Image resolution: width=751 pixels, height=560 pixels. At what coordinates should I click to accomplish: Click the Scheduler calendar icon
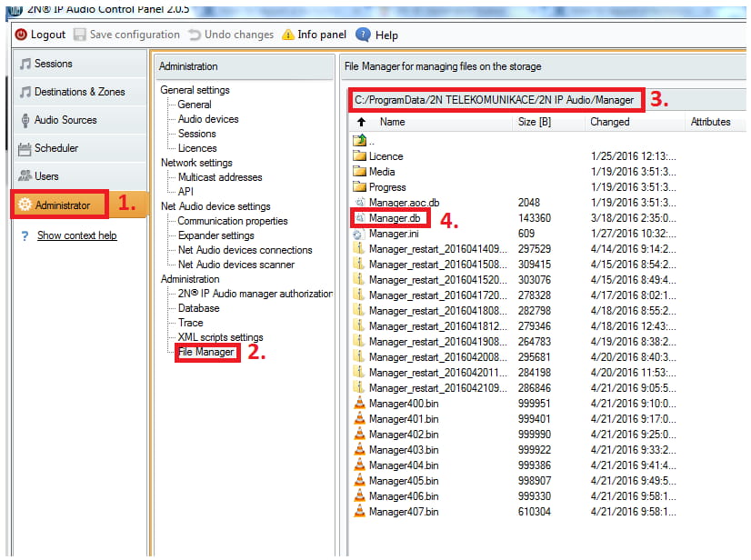[x=25, y=149]
